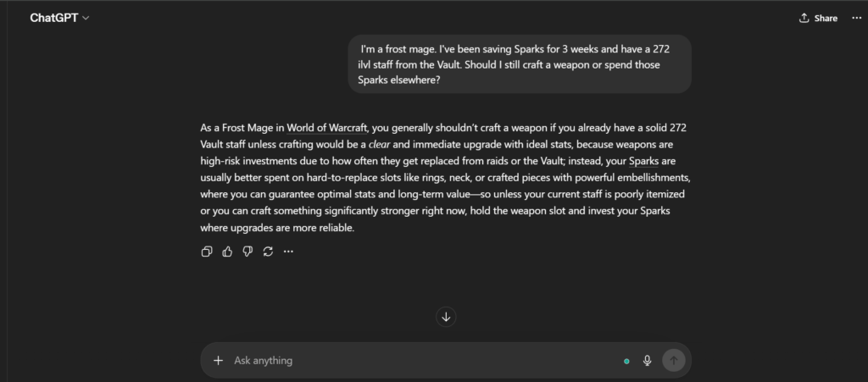Viewport: 868px width, 382px height.
Task: Click the italic word "clear" in response
Action: point(378,144)
